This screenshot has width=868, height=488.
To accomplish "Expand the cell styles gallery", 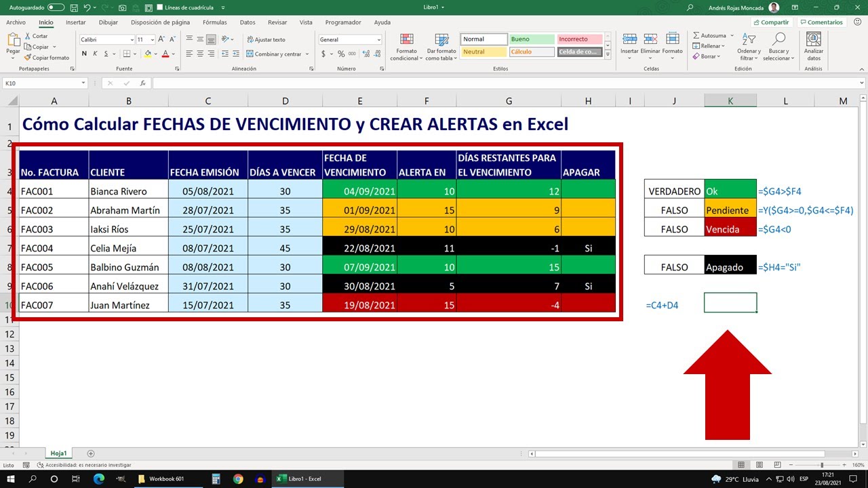I will 608,54.
